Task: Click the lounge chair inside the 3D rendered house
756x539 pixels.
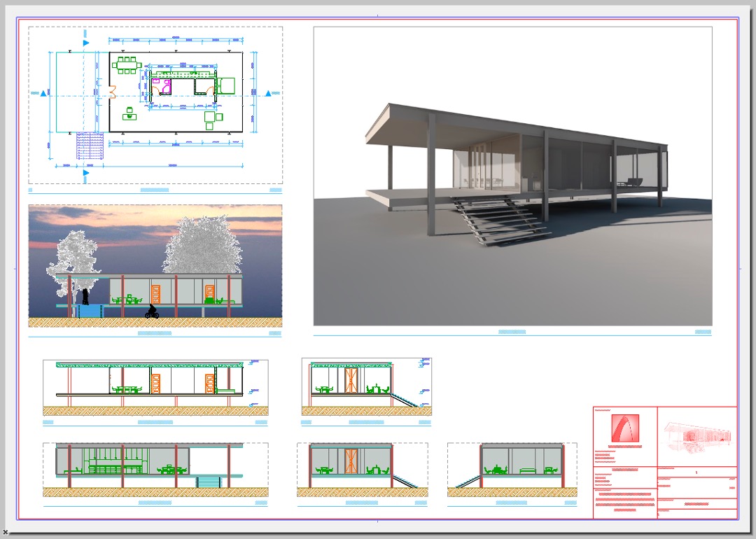Action: [630, 182]
